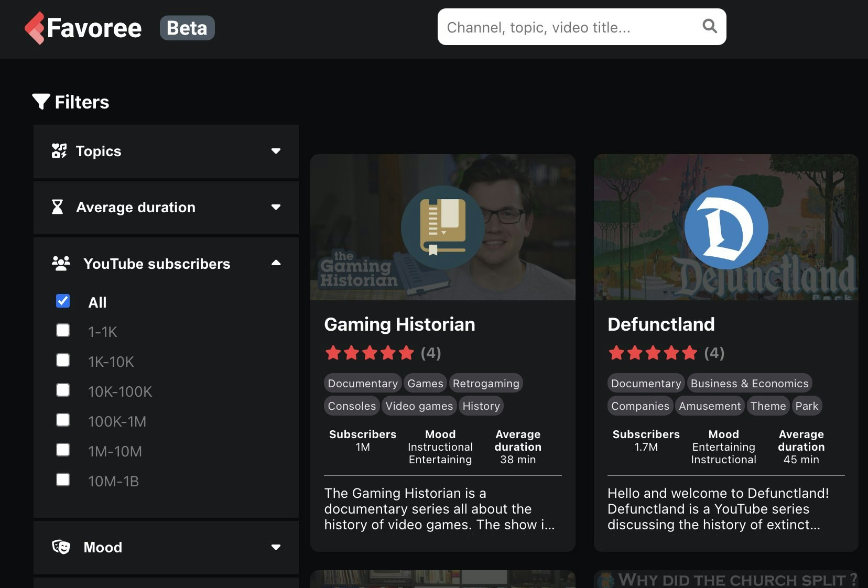
Task: Select the Business & Economics tag
Action: 750,383
